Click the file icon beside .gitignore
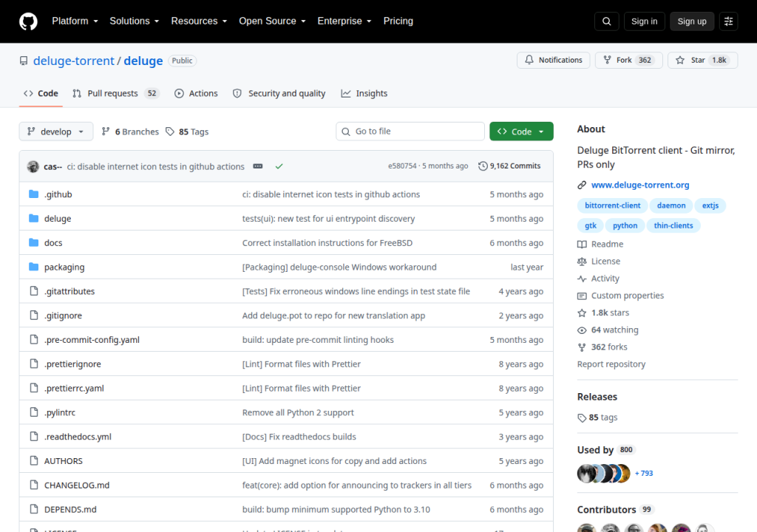 pos(34,316)
